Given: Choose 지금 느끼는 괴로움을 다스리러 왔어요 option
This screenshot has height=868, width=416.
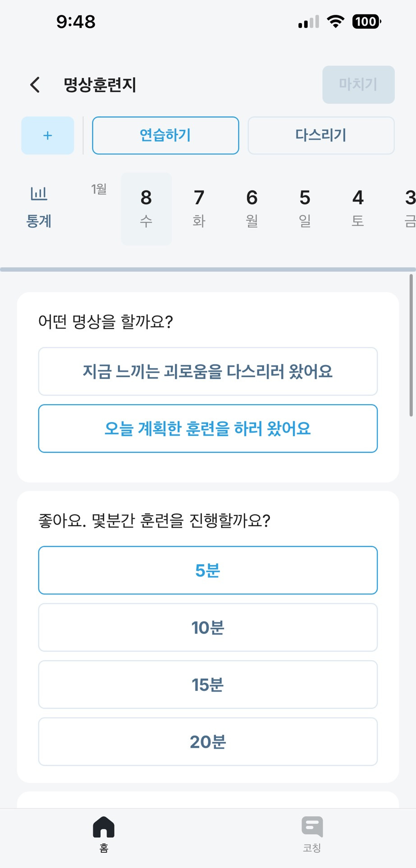Looking at the screenshot, I should coord(208,371).
